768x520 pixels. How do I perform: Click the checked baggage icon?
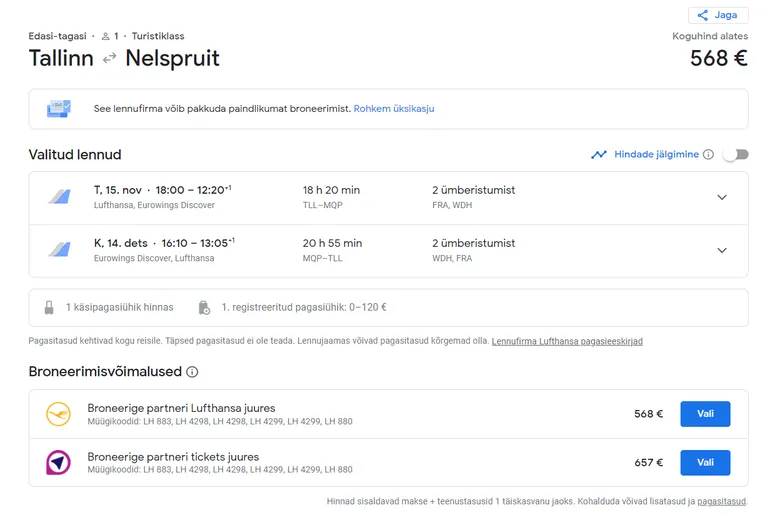pyautogui.click(x=204, y=307)
